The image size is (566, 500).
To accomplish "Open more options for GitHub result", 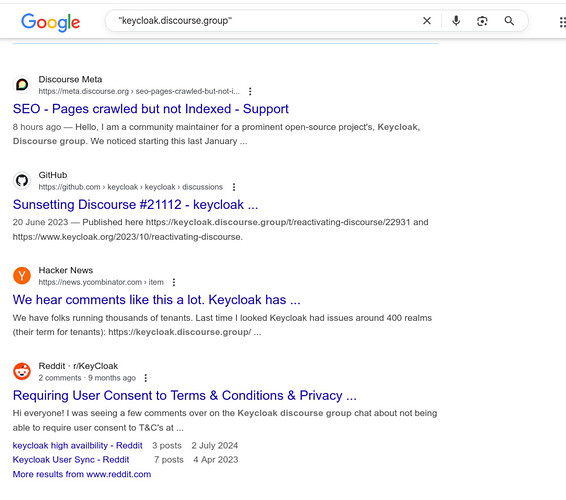I will click(x=234, y=187).
